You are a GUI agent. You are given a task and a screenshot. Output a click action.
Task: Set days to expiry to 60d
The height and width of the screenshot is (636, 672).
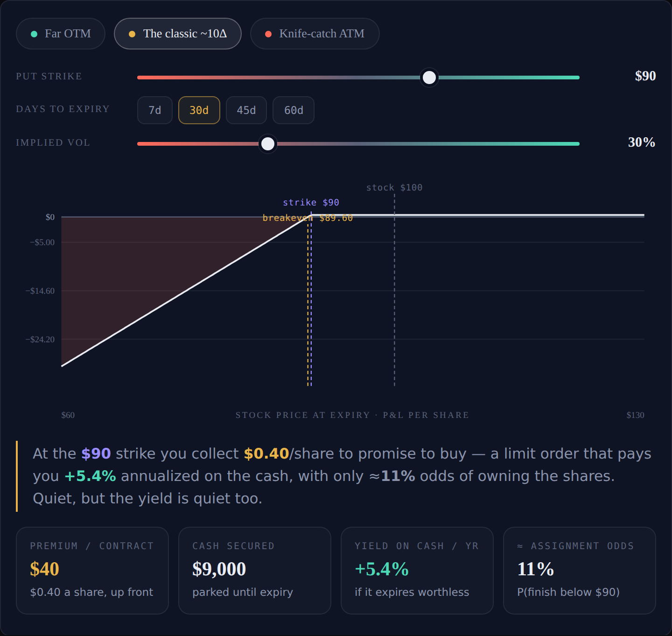(x=294, y=110)
